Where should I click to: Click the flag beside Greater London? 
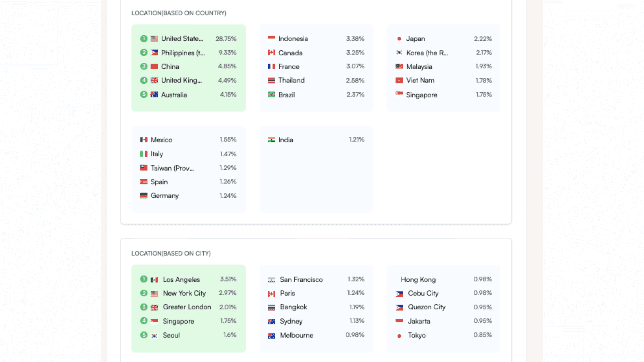click(154, 307)
